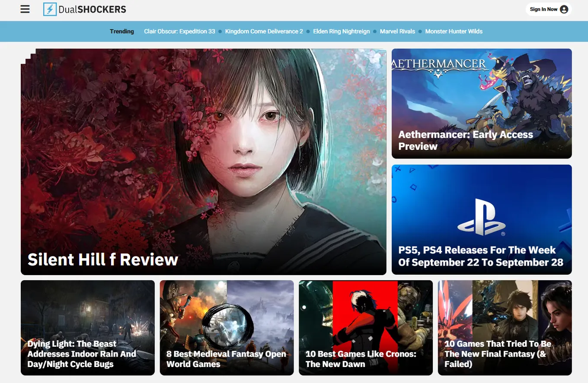
Task: Open the Silent Hill f Review headline
Action: (103, 260)
